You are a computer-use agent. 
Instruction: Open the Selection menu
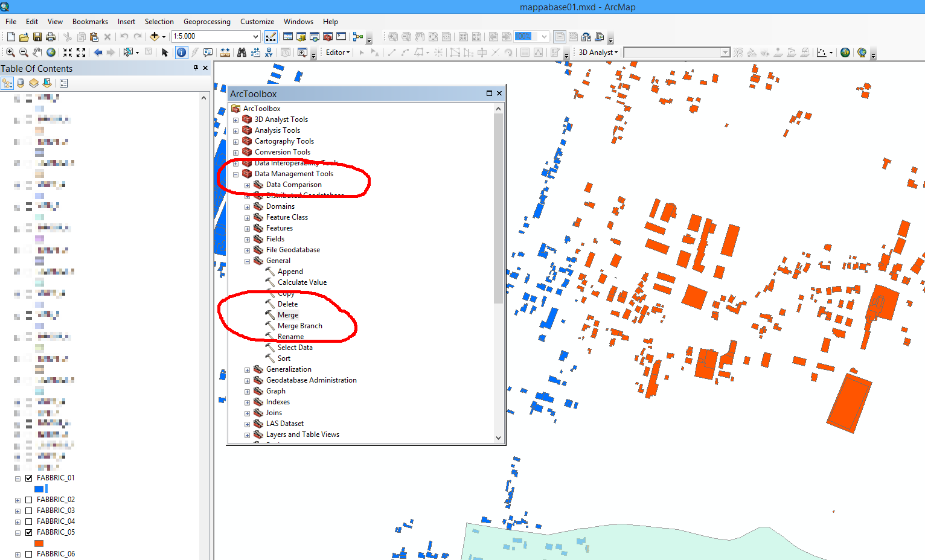click(159, 21)
